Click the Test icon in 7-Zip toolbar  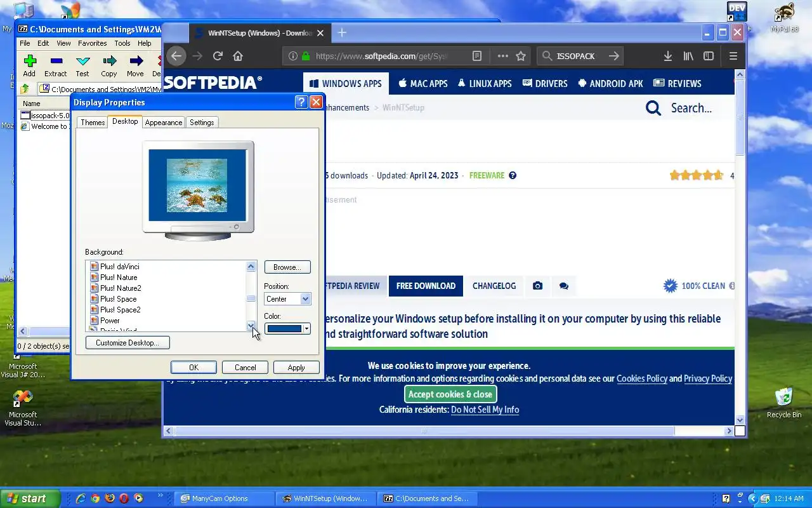pos(83,61)
